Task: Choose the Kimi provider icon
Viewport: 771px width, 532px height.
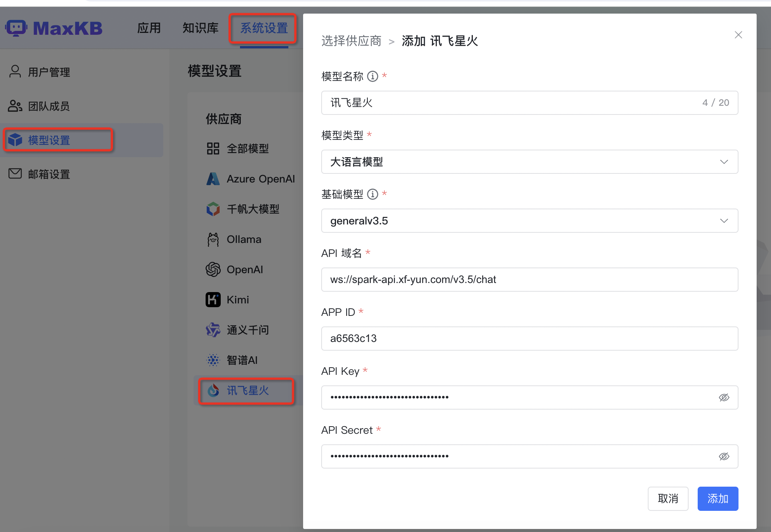Action: tap(213, 300)
